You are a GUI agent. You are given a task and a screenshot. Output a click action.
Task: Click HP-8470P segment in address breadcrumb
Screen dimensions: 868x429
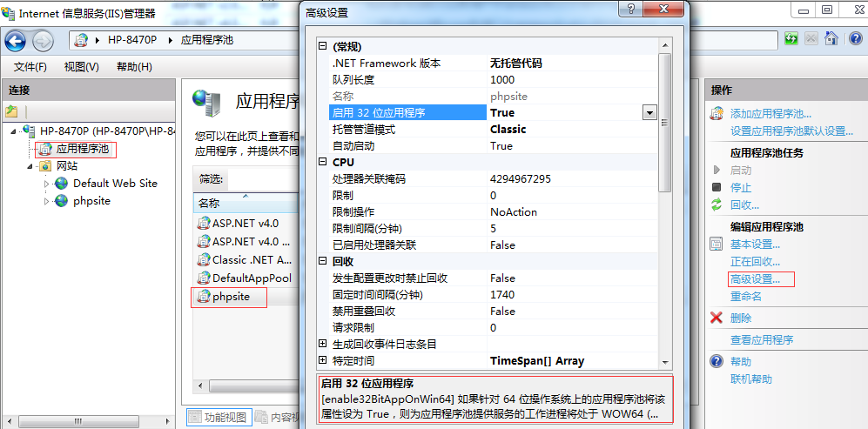(132, 40)
